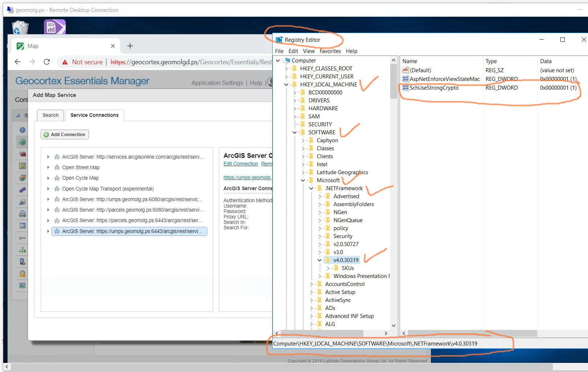Open the Help menu in Registry Editor
Screen dimensions: 588x372
click(352, 51)
